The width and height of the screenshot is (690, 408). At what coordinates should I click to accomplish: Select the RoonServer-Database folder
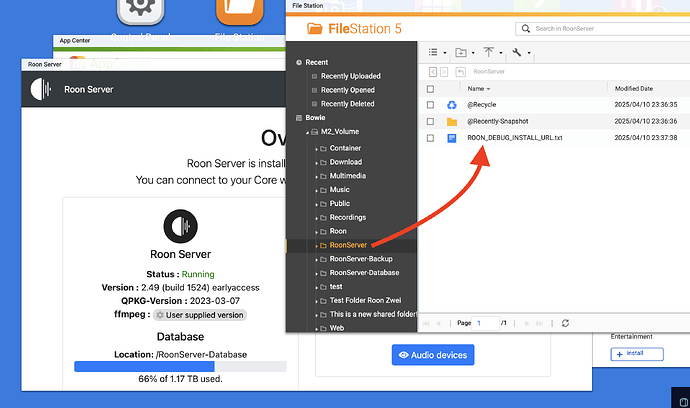coord(364,273)
